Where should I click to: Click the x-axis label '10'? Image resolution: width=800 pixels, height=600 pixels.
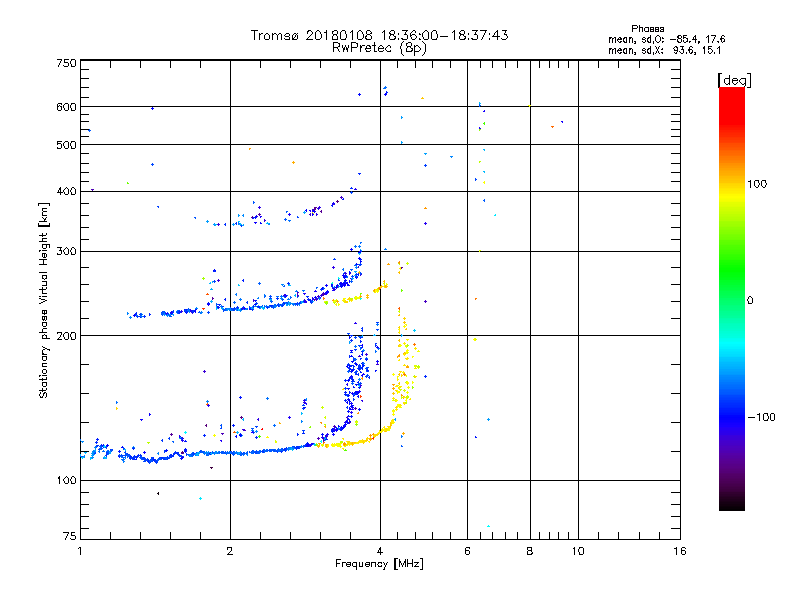point(578,551)
